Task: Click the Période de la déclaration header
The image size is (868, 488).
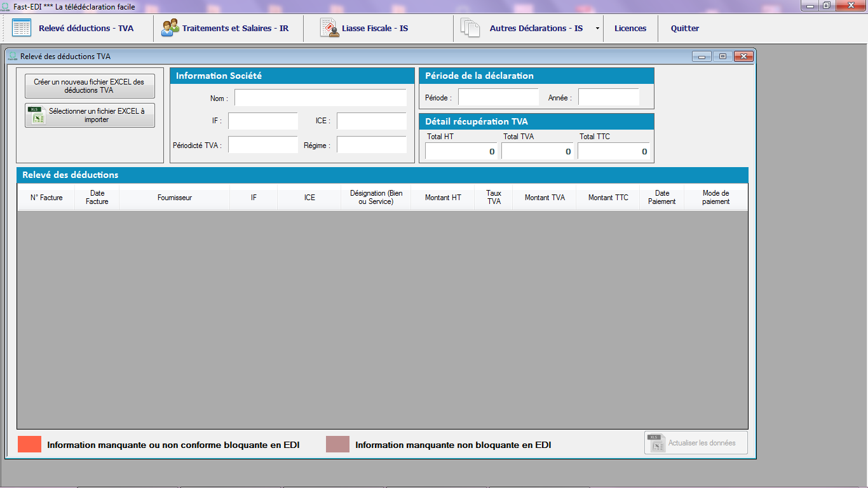Action: pyautogui.click(x=536, y=76)
